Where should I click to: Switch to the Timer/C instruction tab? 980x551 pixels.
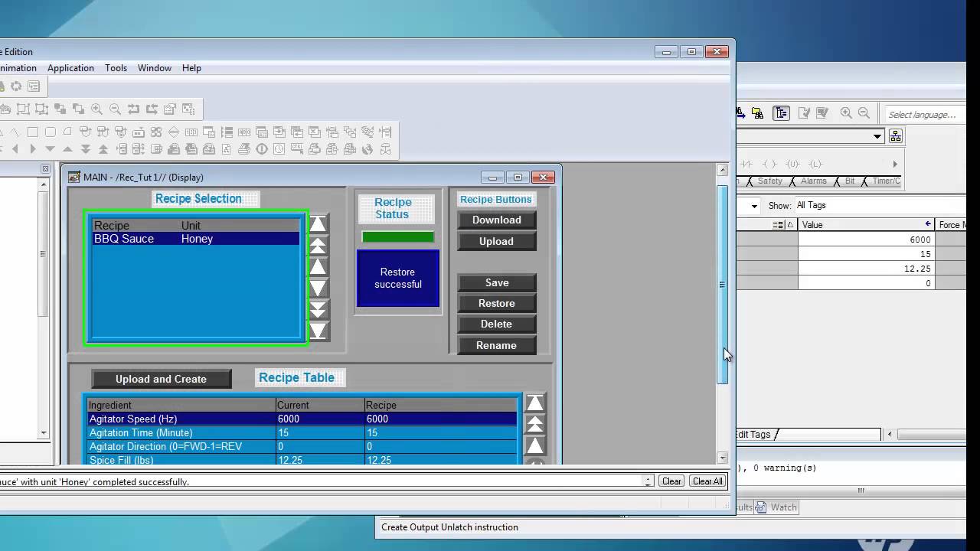[886, 181]
